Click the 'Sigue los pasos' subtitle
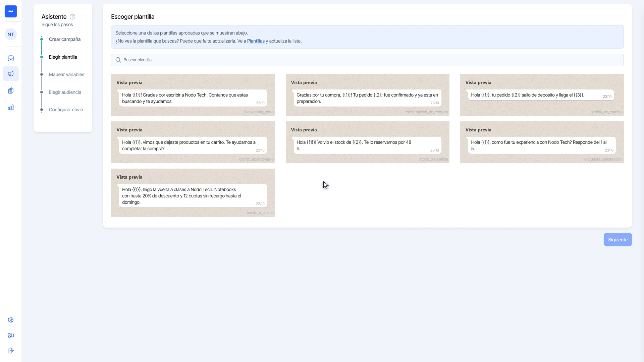Viewport: 644px width, 362px height. click(57, 25)
